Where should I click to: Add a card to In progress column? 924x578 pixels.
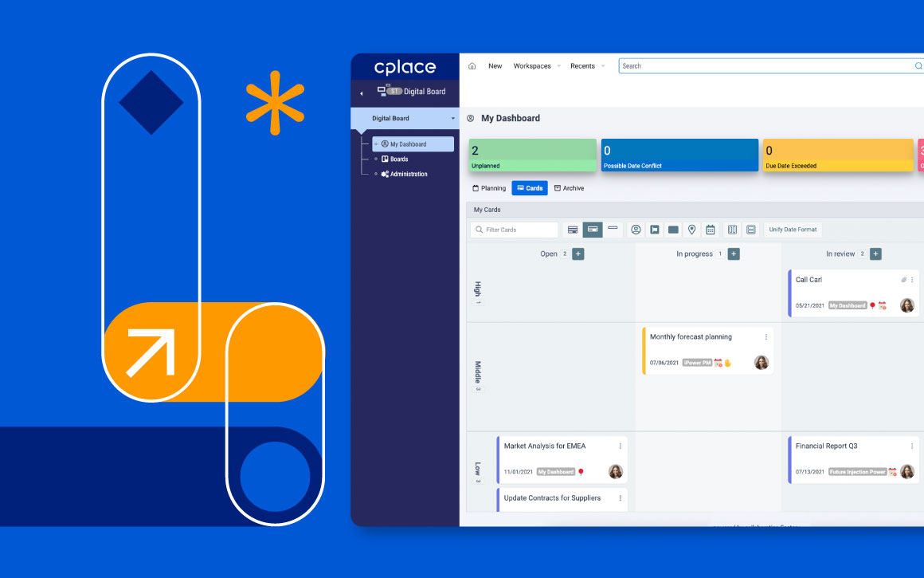[734, 254]
